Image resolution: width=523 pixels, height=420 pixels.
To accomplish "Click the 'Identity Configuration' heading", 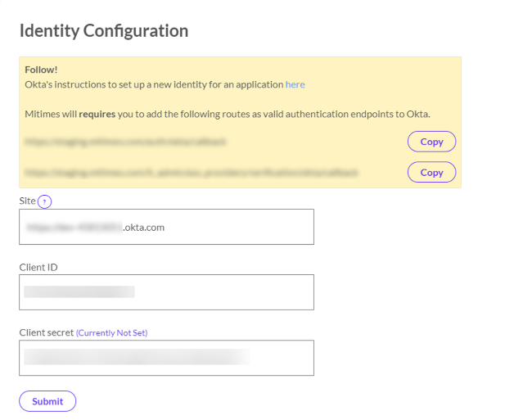I will (x=104, y=31).
